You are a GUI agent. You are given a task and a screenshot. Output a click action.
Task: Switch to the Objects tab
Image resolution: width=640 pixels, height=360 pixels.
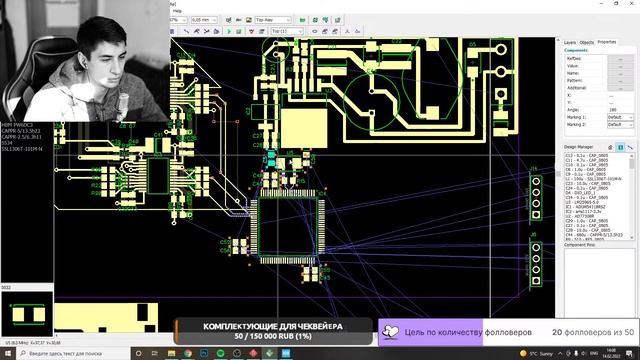(587, 42)
